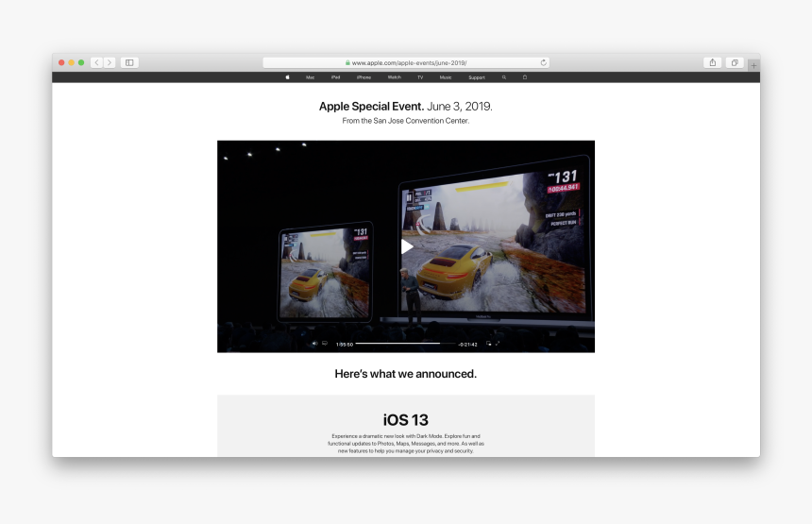Enter fullscreen mode on the video
The height and width of the screenshot is (524, 812).
tap(498, 344)
